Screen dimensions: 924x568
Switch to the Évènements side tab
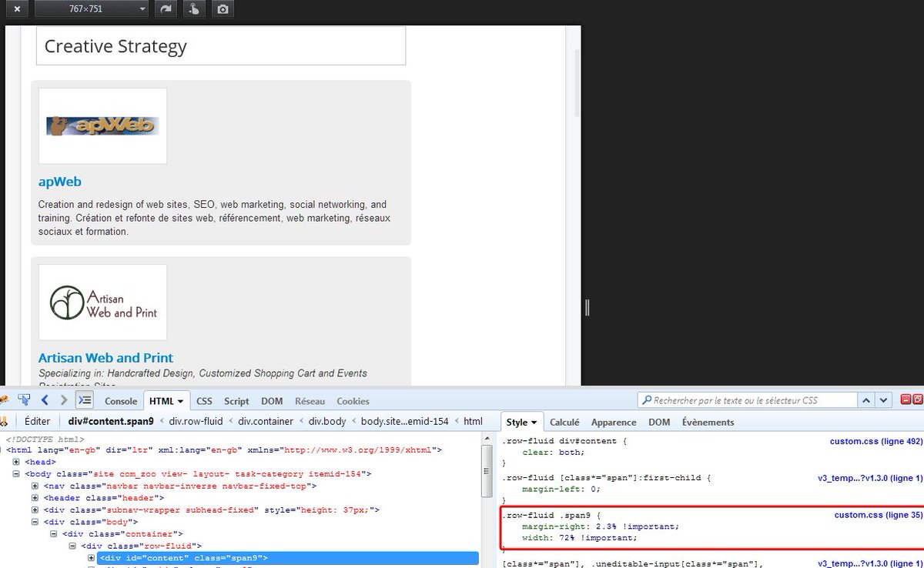tap(708, 422)
